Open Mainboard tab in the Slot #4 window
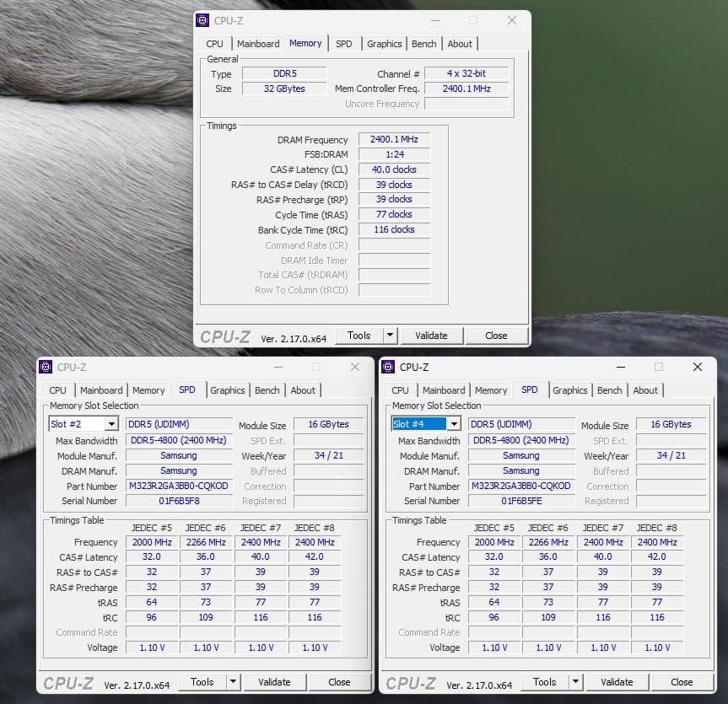Image resolution: width=728 pixels, height=704 pixels. (444, 390)
